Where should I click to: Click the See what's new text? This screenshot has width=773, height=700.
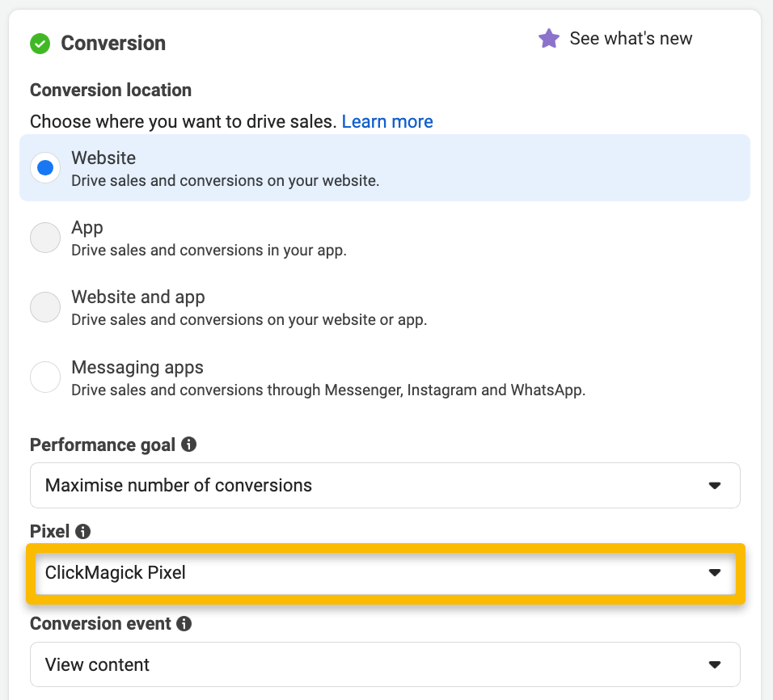pos(631,39)
